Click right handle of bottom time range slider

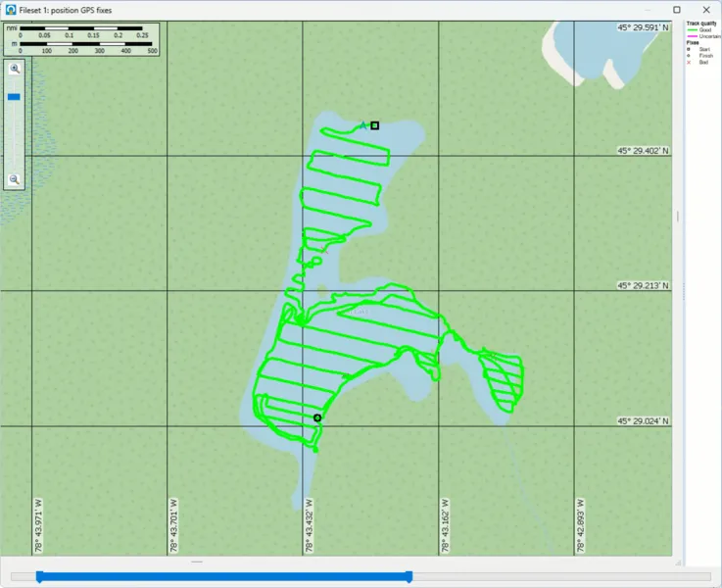[409, 576]
